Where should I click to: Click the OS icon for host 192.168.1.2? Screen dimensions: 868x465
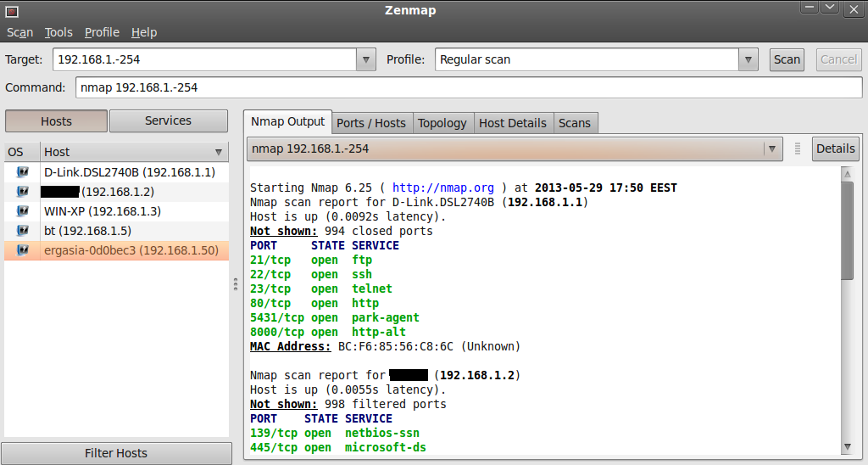coord(22,191)
